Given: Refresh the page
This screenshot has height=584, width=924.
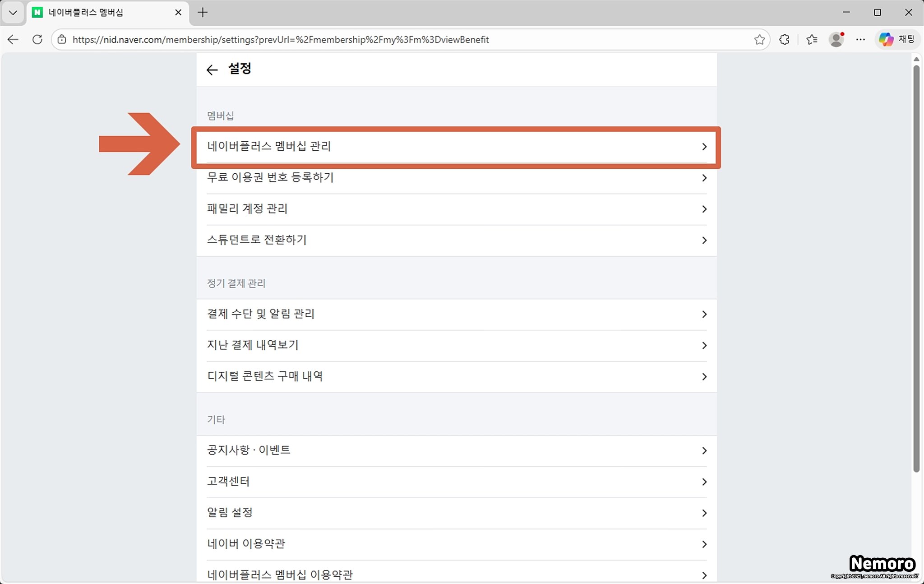Looking at the screenshot, I should pyautogui.click(x=37, y=40).
